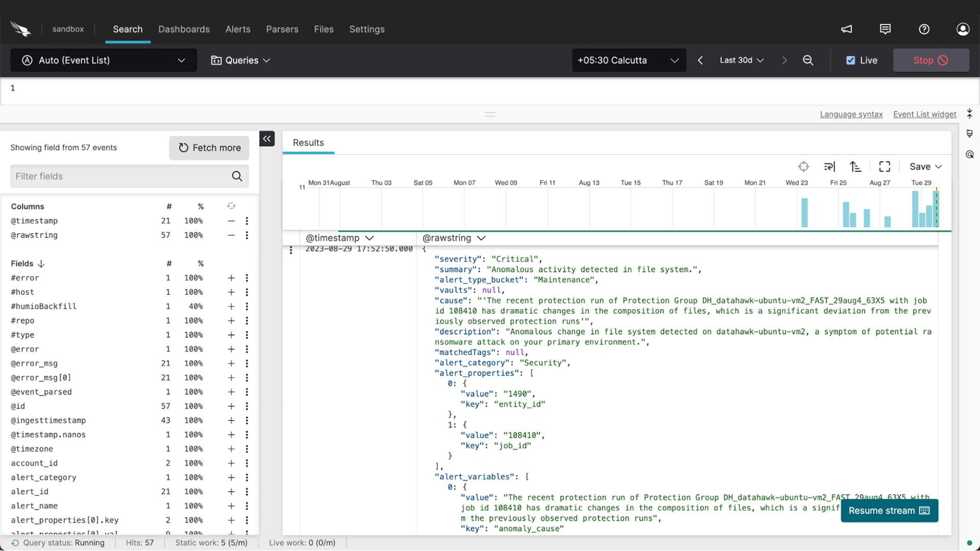Open the Auto (Event List) dropdown
The height and width of the screenshot is (551, 980).
coord(104,60)
